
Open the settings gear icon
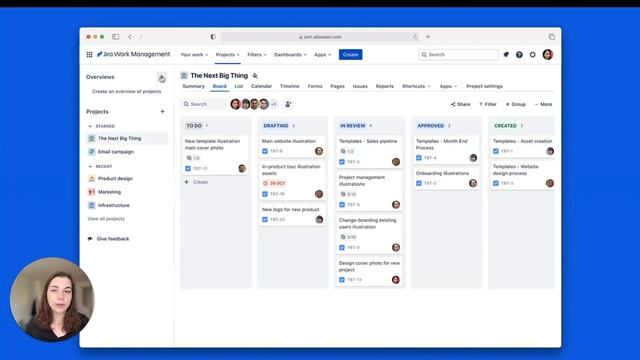pos(533,55)
